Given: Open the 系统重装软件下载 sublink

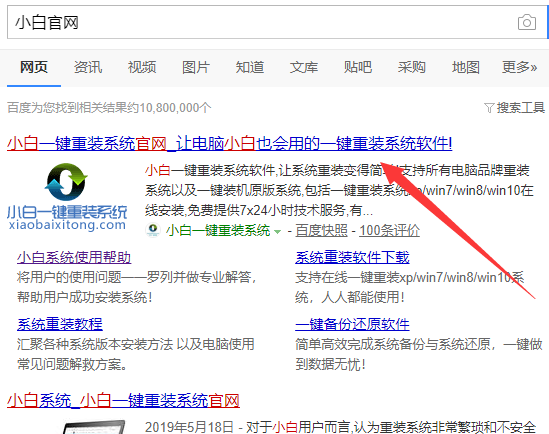Looking at the screenshot, I should tap(352, 257).
